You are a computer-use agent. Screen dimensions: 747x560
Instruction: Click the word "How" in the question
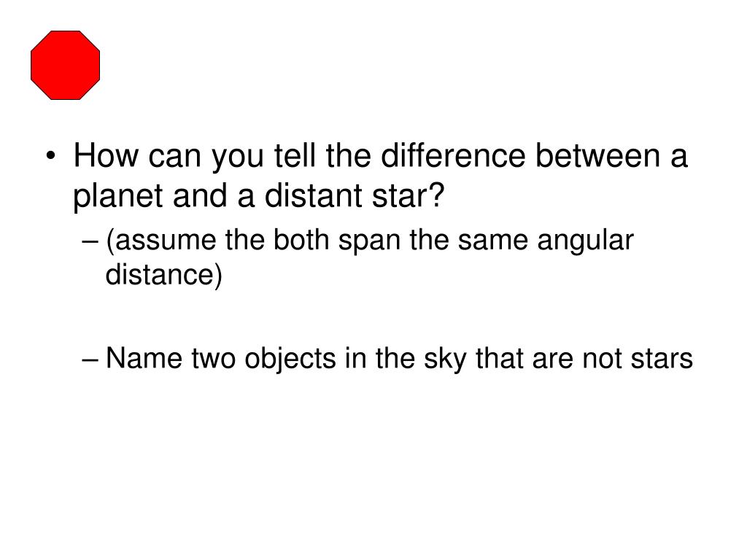point(106,155)
